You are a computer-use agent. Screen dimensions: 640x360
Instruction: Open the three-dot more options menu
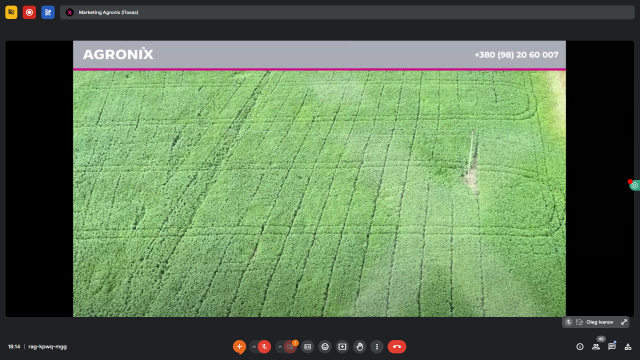(x=377, y=347)
